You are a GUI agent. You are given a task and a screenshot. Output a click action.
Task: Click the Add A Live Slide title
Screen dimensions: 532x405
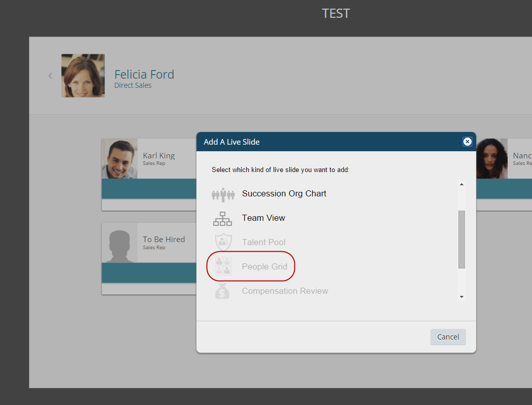pyautogui.click(x=231, y=142)
